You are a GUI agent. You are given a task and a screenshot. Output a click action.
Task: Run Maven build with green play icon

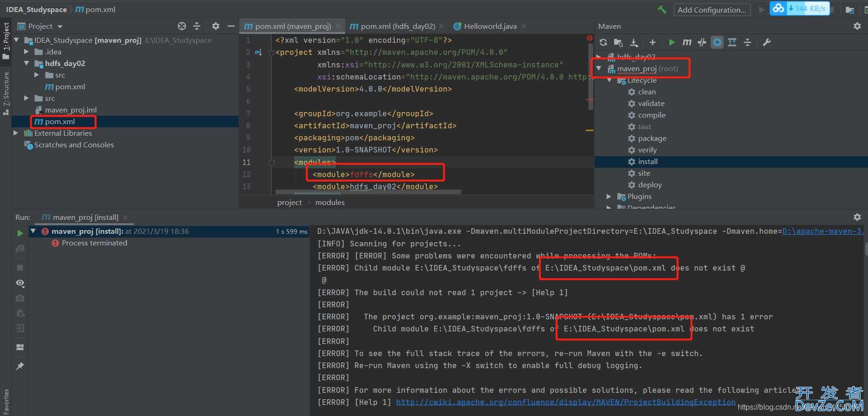coord(672,42)
